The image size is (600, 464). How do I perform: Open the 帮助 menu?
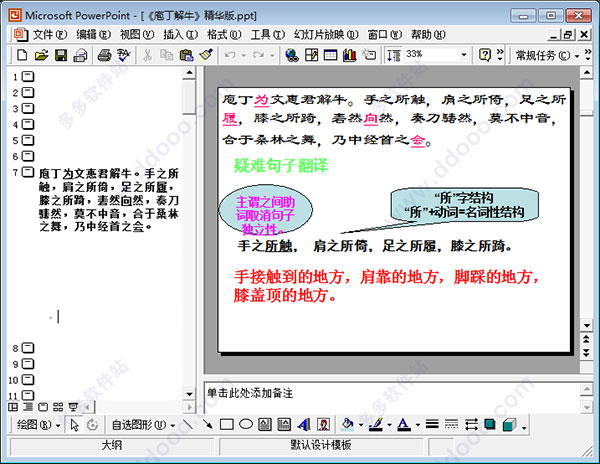point(428,35)
